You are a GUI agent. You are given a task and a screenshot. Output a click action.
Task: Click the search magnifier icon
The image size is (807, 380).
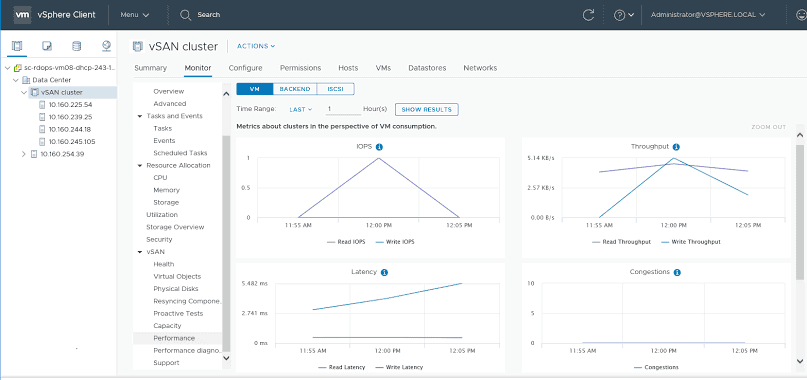pyautogui.click(x=185, y=15)
